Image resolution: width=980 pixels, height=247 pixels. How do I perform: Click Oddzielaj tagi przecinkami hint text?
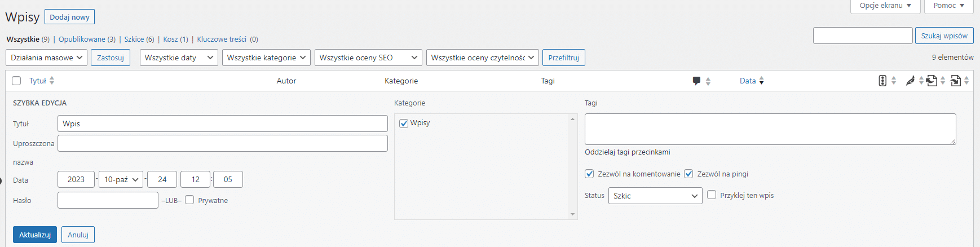(628, 152)
